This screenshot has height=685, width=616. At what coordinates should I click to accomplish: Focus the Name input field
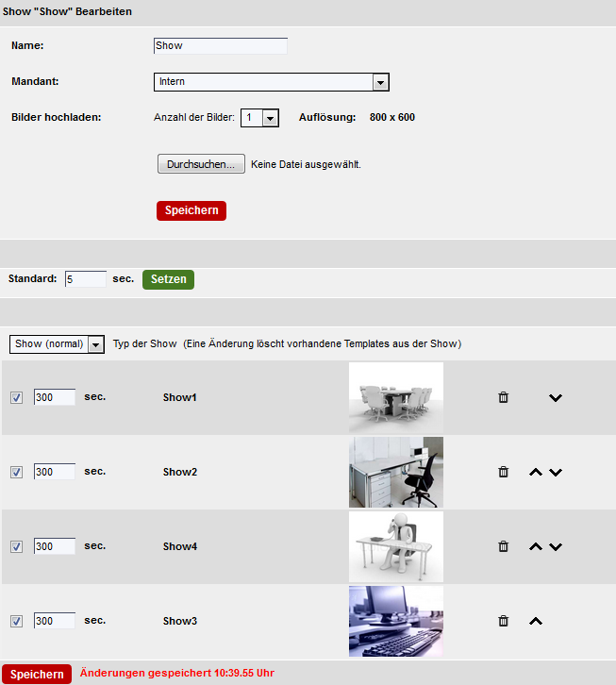coord(221,46)
